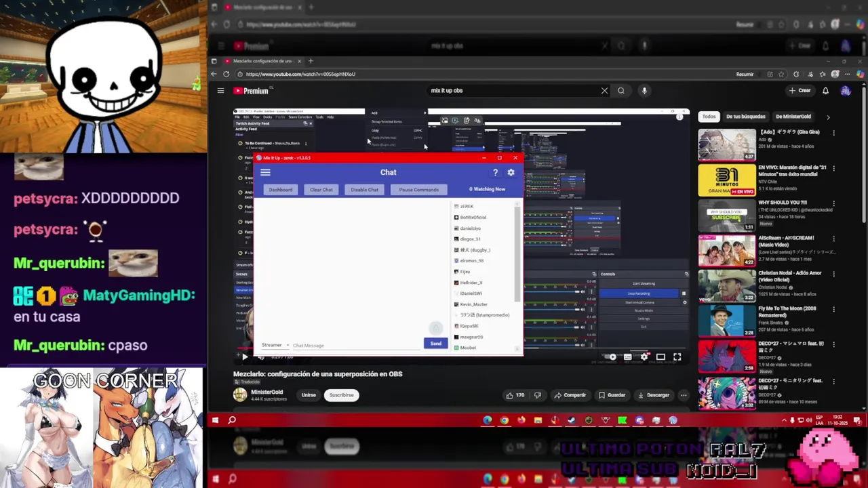Open Mix It Up settings gear

point(511,173)
